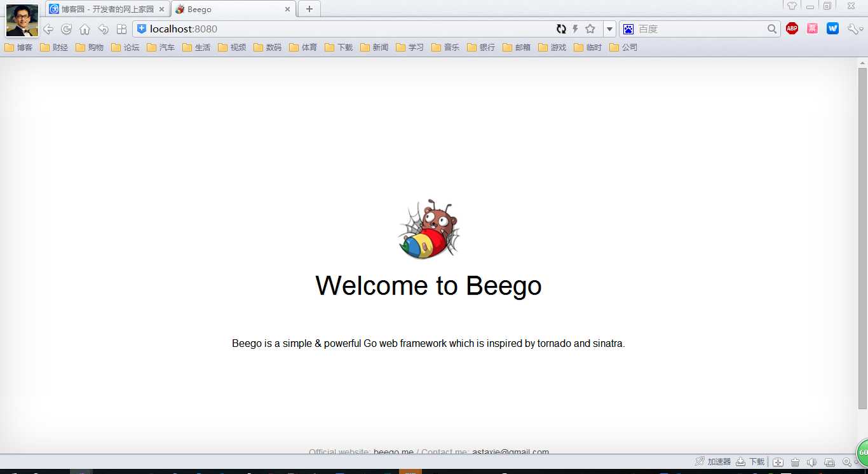868x474 pixels.
Task: Click the lightning speed mode icon
Action: [575, 29]
